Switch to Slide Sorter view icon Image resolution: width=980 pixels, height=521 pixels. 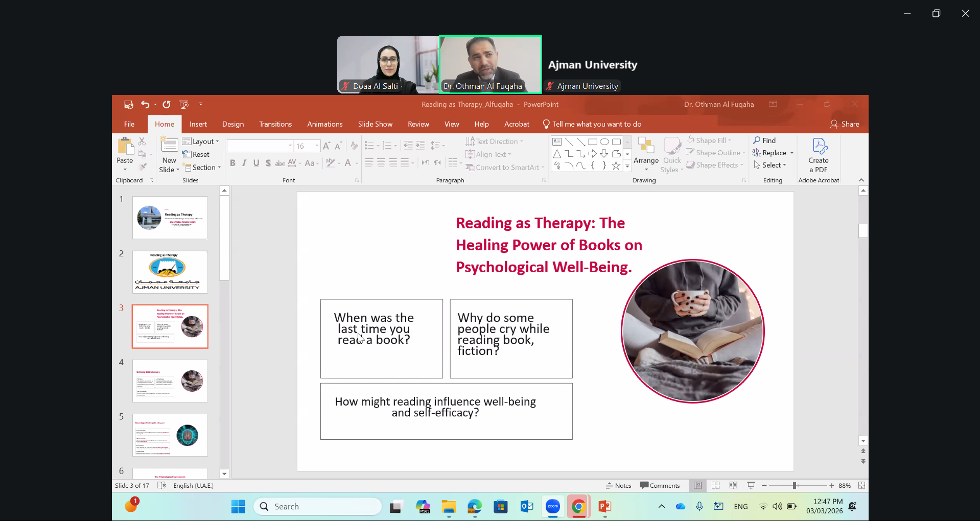(x=715, y=485)
